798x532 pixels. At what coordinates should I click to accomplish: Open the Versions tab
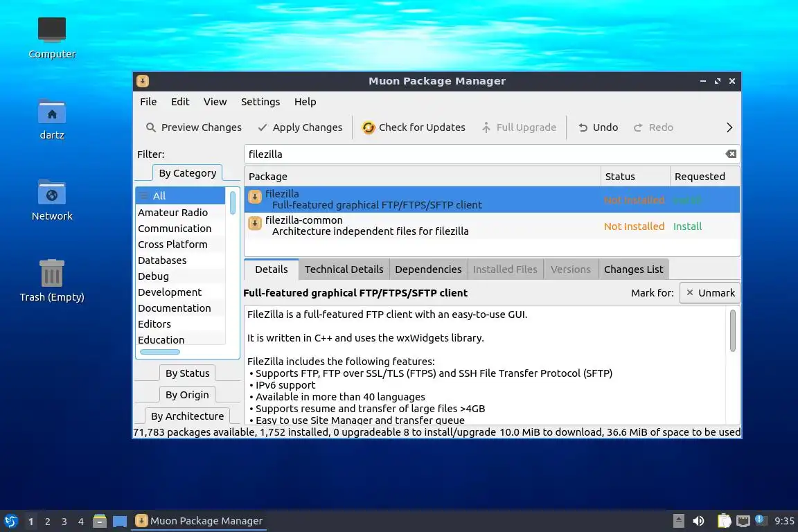tap(571, 269)
